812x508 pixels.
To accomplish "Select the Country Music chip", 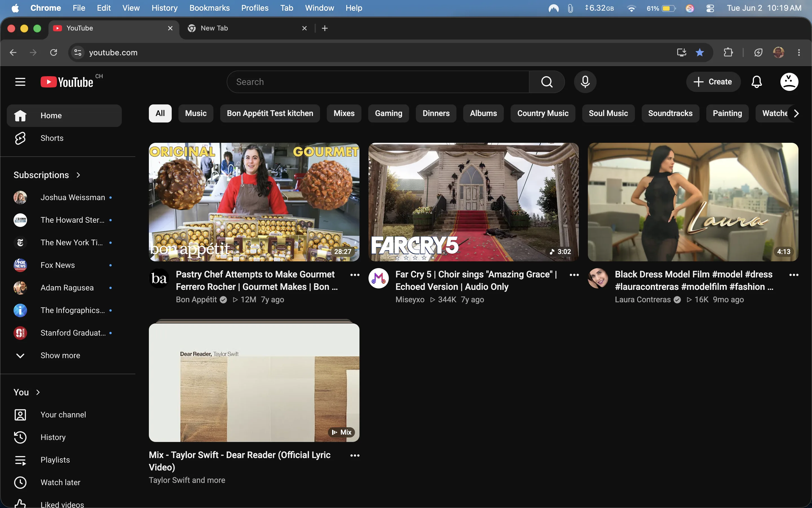I will tap(542, 113).
